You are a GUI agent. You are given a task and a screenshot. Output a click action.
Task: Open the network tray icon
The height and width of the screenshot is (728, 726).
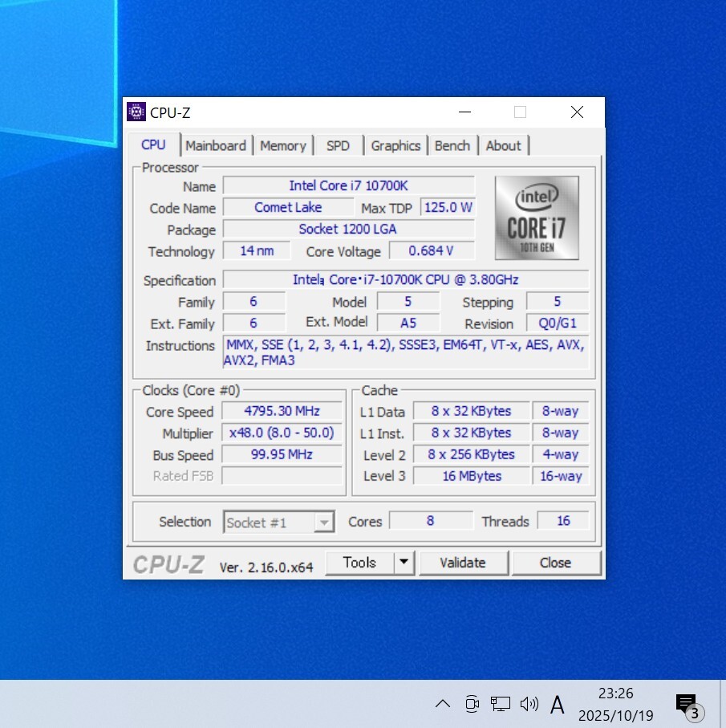click(500, 705)
